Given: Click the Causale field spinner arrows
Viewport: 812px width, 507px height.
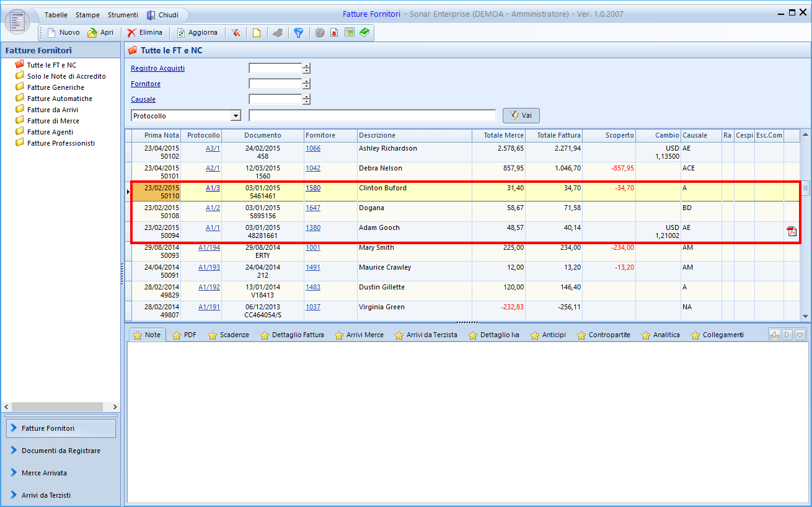Looking at the screenshot, I should pos(306,99).
